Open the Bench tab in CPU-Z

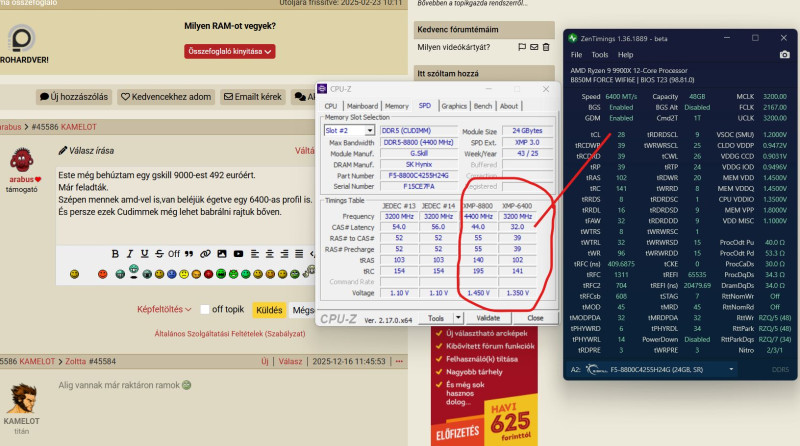coord(483,106)
